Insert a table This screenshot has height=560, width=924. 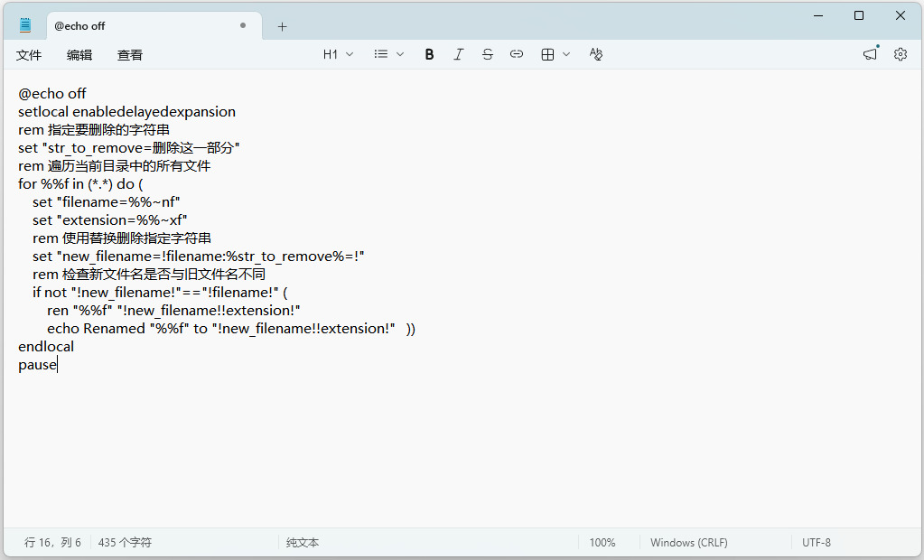click(x=547, y=54)
